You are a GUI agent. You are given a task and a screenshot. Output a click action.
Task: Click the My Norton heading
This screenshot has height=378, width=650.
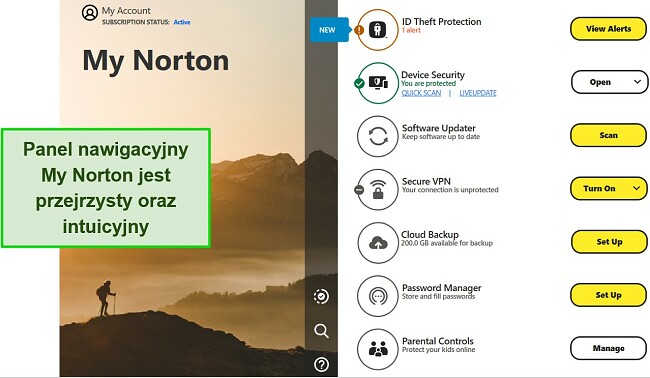click(x=155, y=61)
